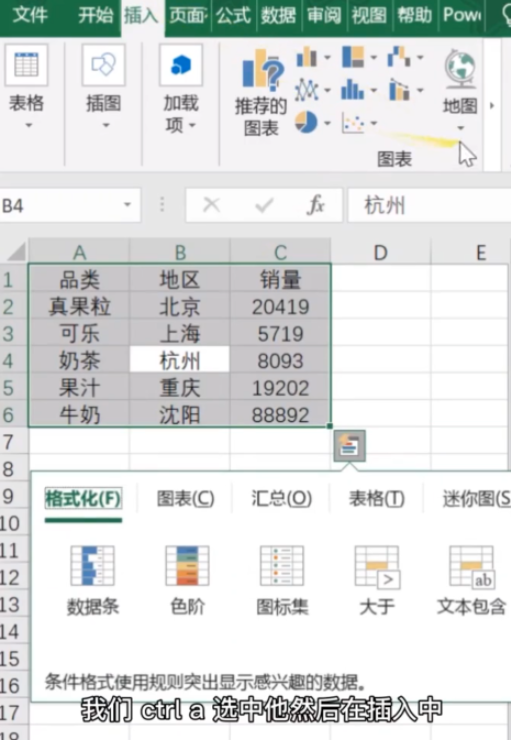This screenshot has height=740, width=511.
Task: Open the 公式 ribbon tab
Action: 233,15
